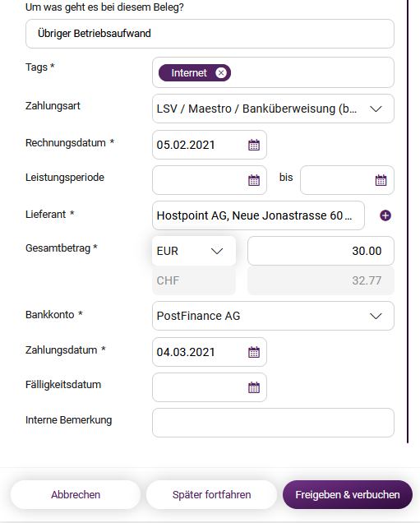Image resolution: width=420 pixels, height=523 pixels.
Task: Cancel with the Abbrechen button
Action: (76, 495)
